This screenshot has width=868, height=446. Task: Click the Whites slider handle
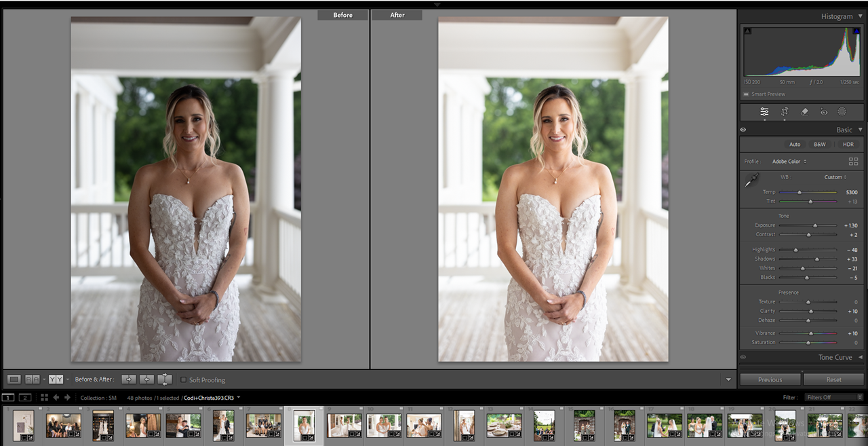[x=803, y=268]
